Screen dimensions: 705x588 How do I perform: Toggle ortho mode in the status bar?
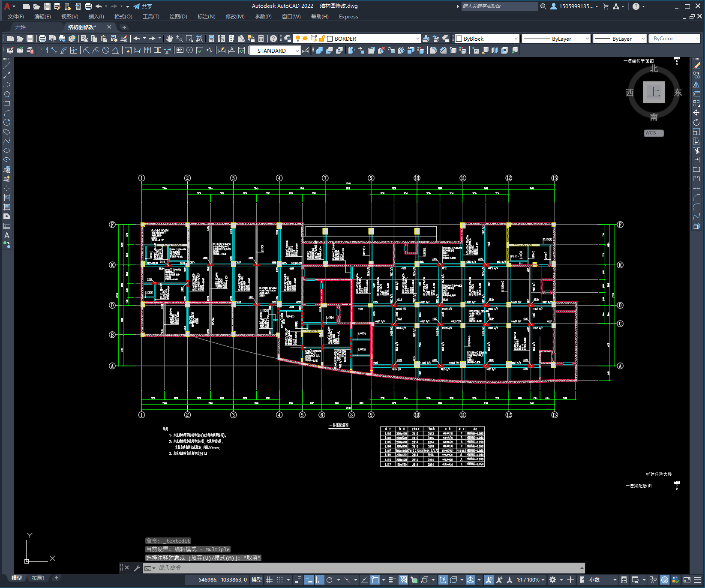319,580
